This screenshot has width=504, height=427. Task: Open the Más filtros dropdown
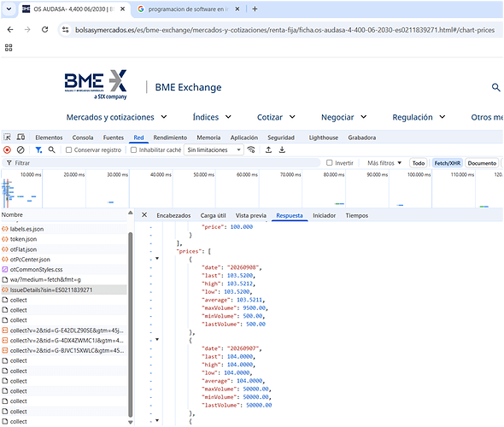tap(384, 163)
